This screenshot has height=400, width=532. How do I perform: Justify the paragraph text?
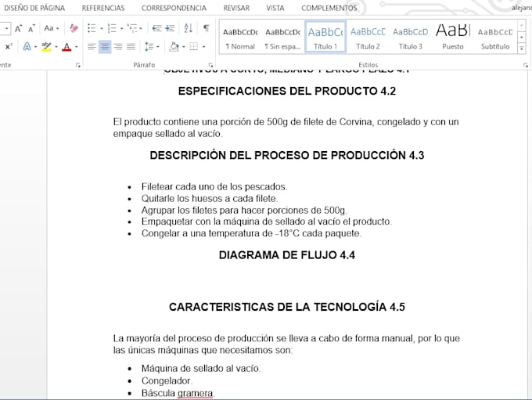tap(131, 46)
